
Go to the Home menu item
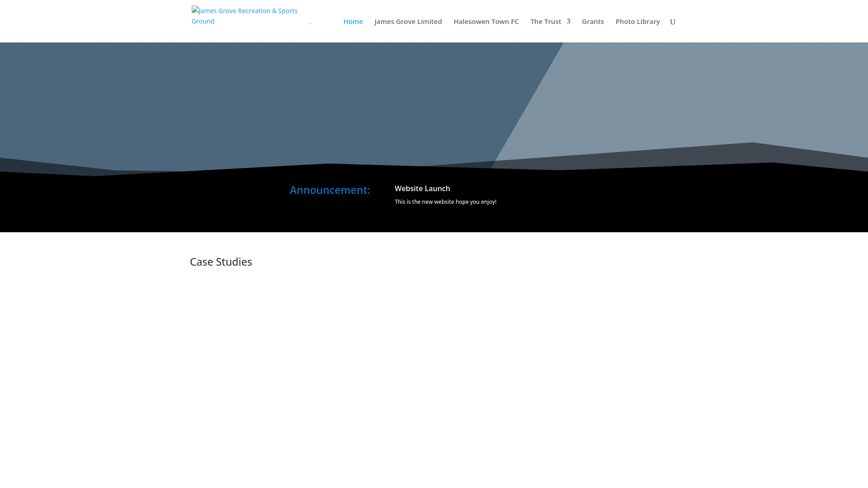[x=353, y=21]
